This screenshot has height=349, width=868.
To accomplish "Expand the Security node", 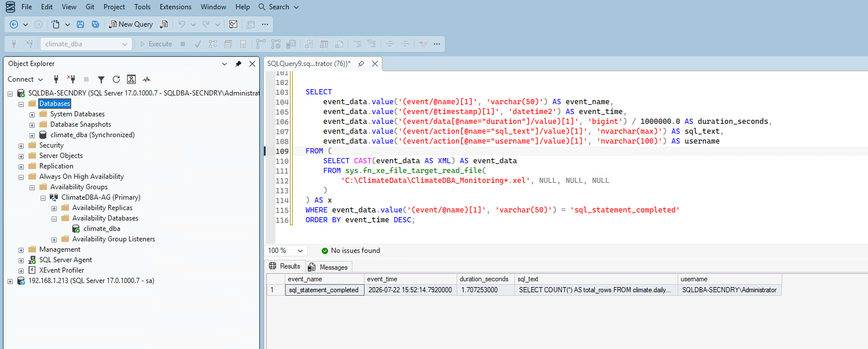I will [21, 146].
